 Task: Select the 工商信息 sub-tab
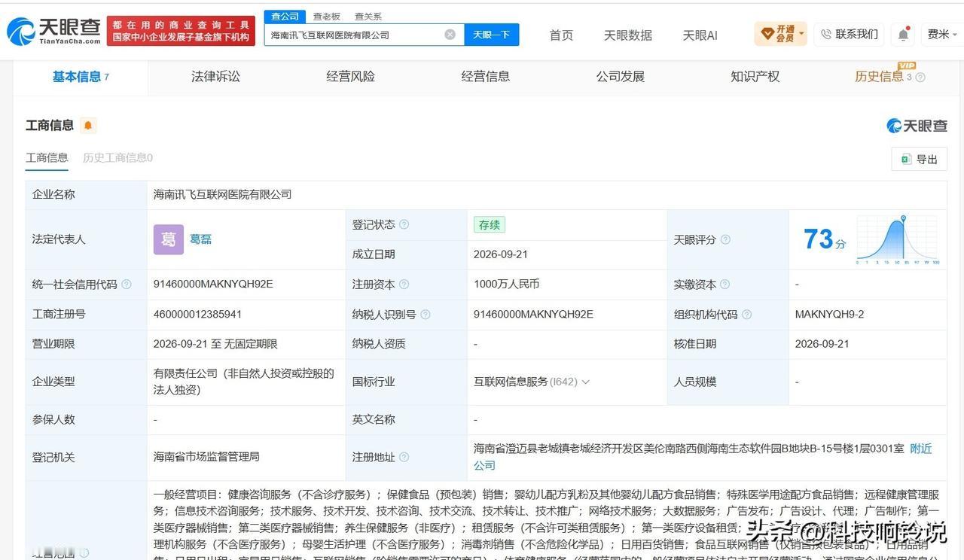tap(47, 158)
